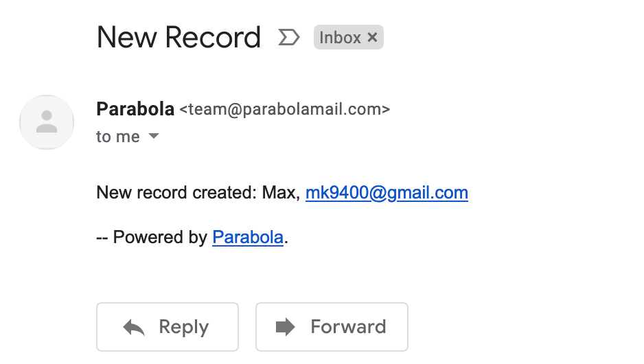The height and width of the screenshot is (364, 644).
Task: Click the name Max in the message
Action: pyautogui.click(x=280, y=193)
